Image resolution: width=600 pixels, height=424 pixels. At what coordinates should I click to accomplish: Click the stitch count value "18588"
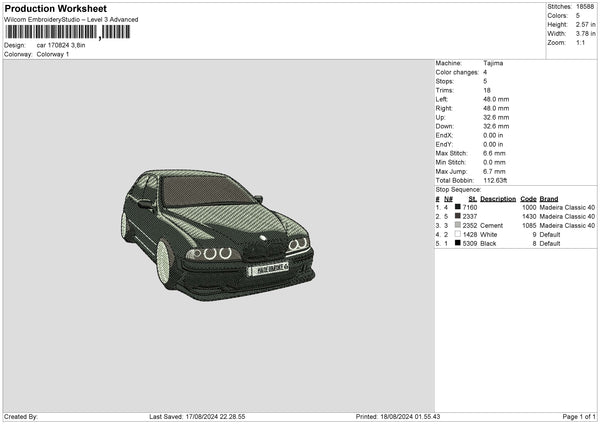[585, 7]
